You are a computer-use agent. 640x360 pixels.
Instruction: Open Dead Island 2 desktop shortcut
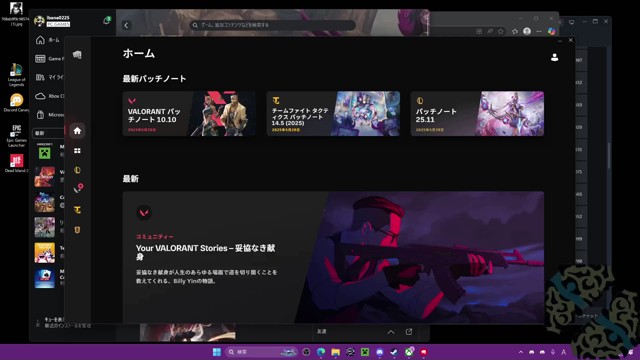[16, 163]
